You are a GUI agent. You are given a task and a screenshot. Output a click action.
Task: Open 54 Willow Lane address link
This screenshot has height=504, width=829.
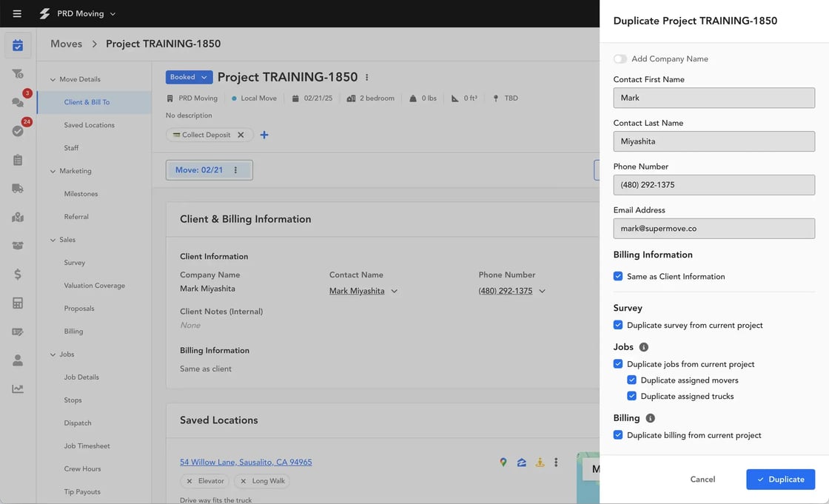pyautogui.click(x=246, y=463)
